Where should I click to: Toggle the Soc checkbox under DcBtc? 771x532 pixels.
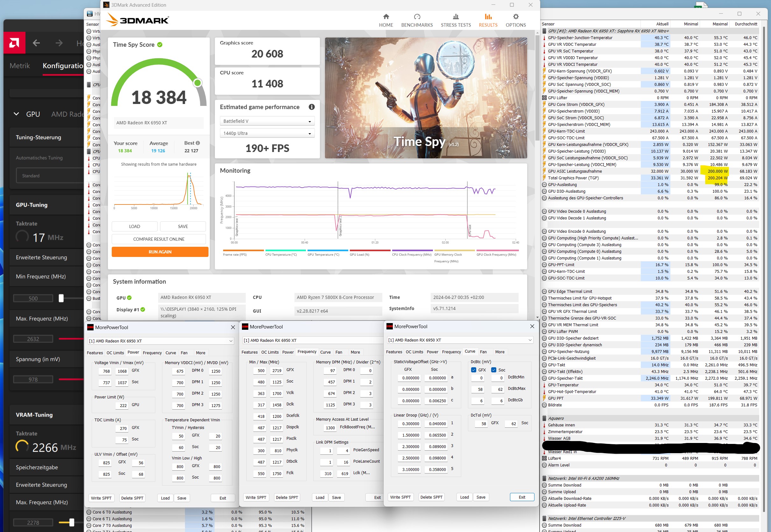click(x=493, y=370)
